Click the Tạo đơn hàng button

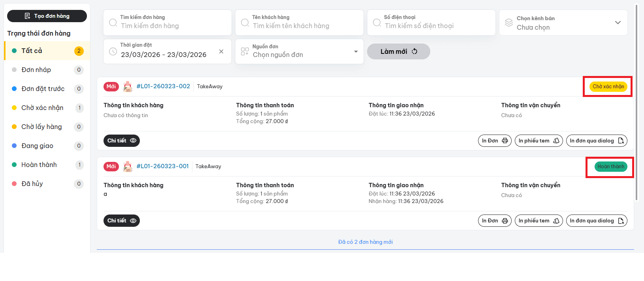(47, 16)
